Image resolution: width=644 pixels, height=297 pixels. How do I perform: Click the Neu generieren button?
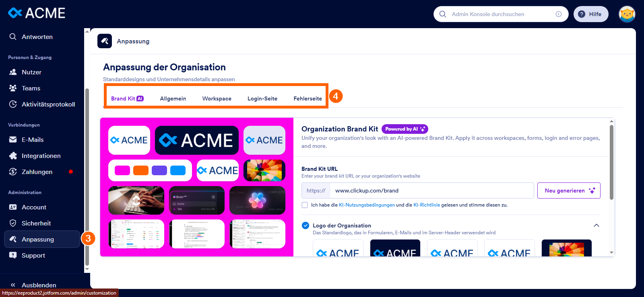point(569,190)
